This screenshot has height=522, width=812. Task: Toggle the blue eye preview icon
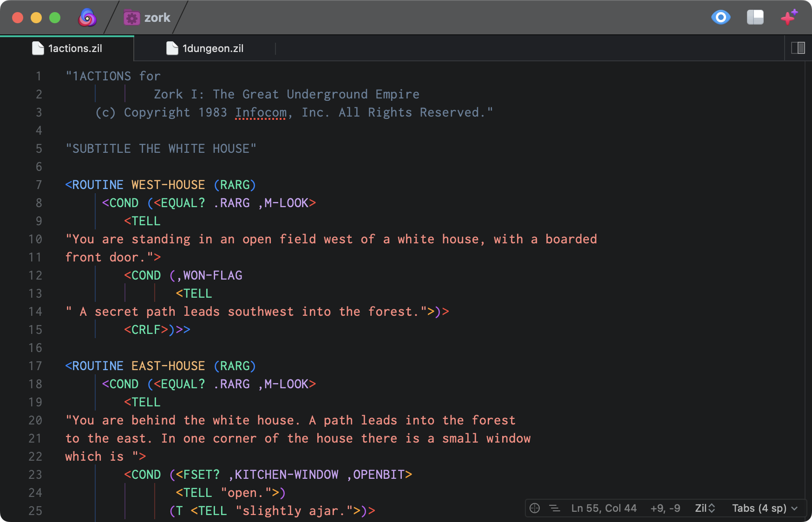[721, 18]
